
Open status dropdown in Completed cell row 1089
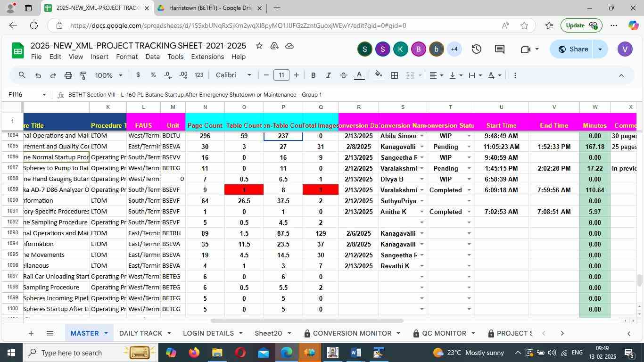point(469,190)
